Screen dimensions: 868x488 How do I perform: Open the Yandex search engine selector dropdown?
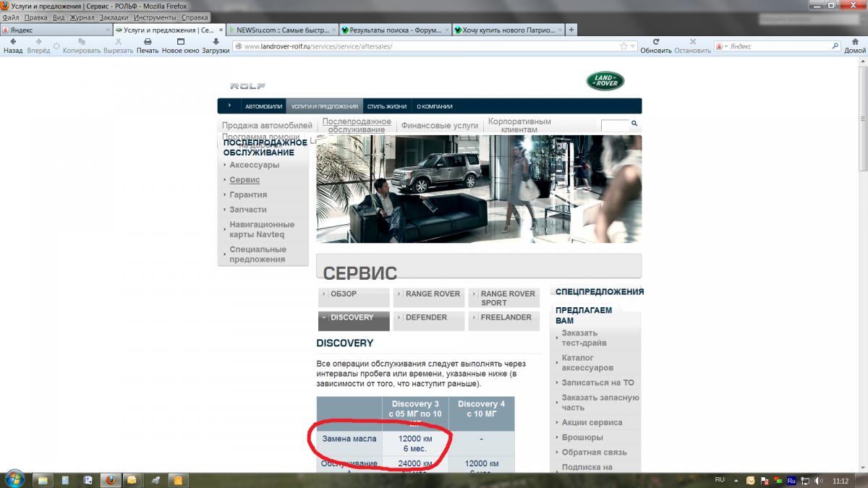coord(724,46)
